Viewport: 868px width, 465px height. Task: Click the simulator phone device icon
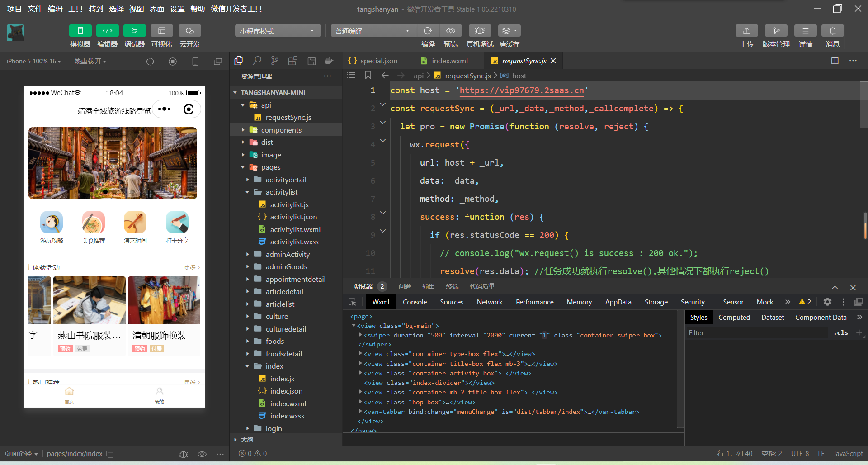[195, 62]
